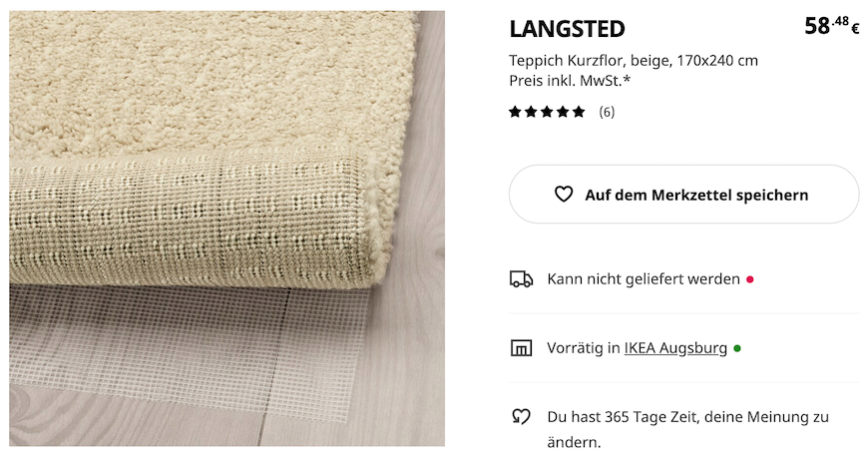
Task: Click the 'Auf dem Merkzettel speichern' label
Action: point(696,195)
